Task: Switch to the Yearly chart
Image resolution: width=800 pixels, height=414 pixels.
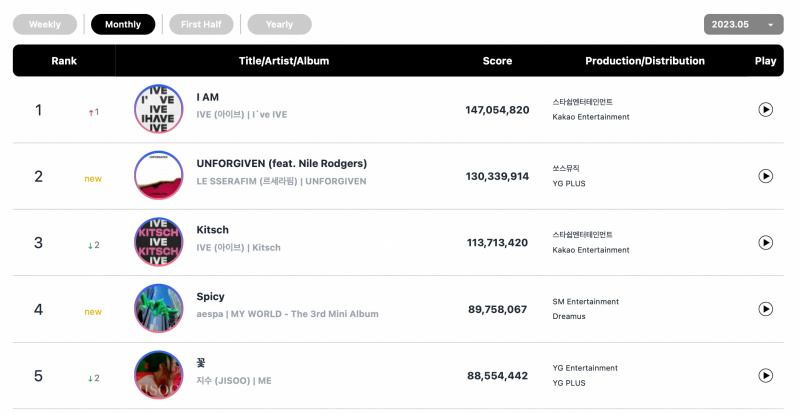Action: (x=280, y=25)
